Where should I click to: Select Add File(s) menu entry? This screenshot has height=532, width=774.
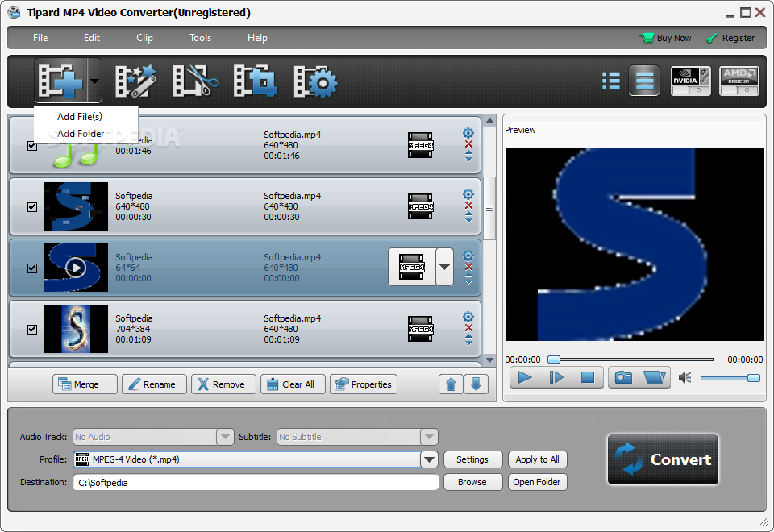[80, 116]
